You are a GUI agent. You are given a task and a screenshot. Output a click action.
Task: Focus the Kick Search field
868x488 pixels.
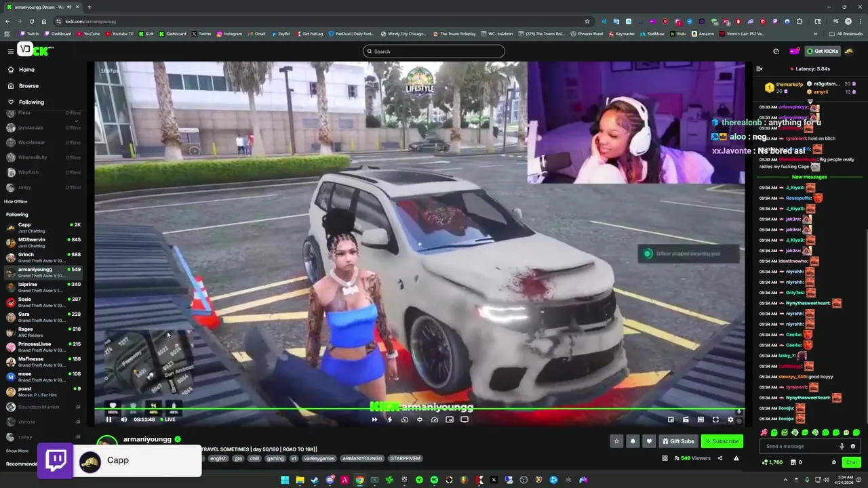[x=434, y=52]
